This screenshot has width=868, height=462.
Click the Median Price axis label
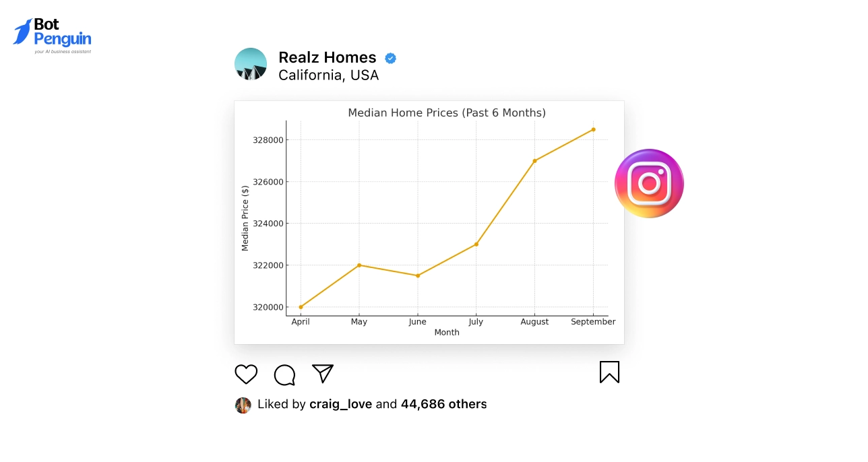[245, 216]
